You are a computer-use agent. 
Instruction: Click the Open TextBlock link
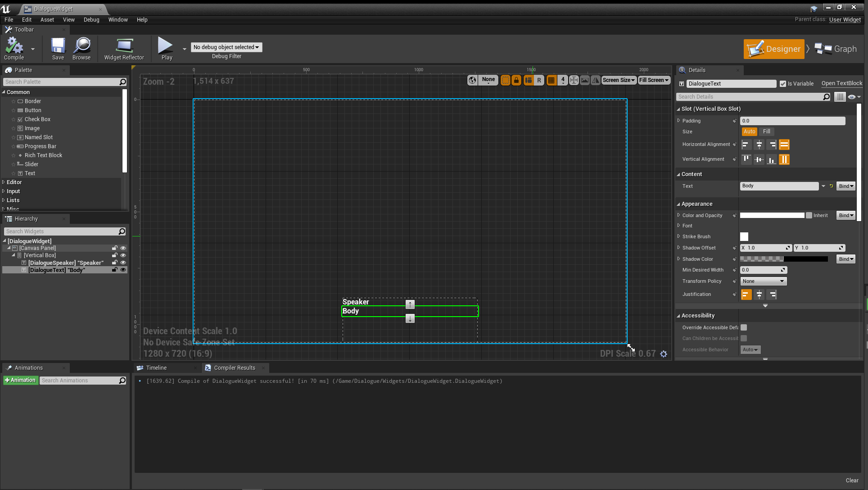(x=841, y=83)
